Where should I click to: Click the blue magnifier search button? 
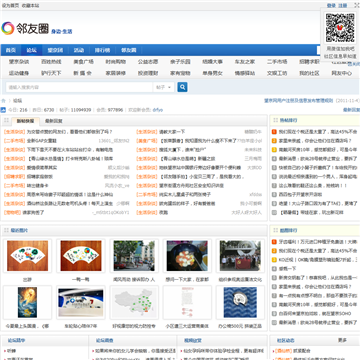point(182,87)
